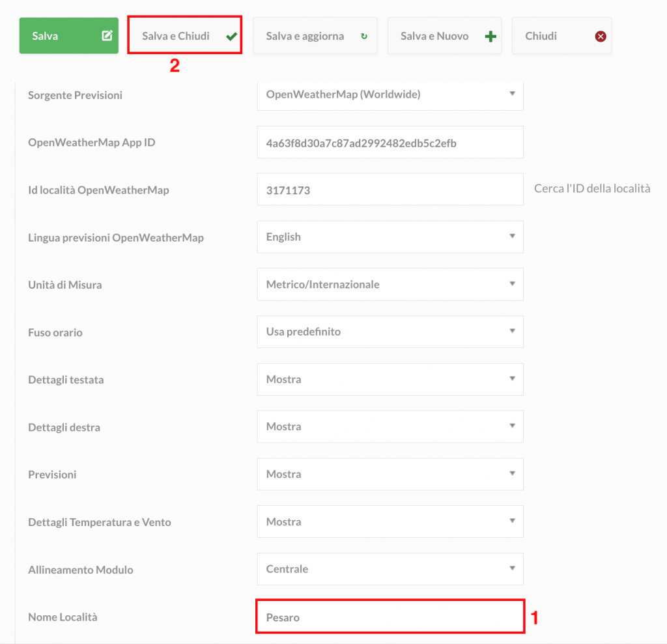The height and width of the screenshot is (644, 667).
Task: Click the Lingua previsioni OpenWeatherMap label
Action: 116,237
